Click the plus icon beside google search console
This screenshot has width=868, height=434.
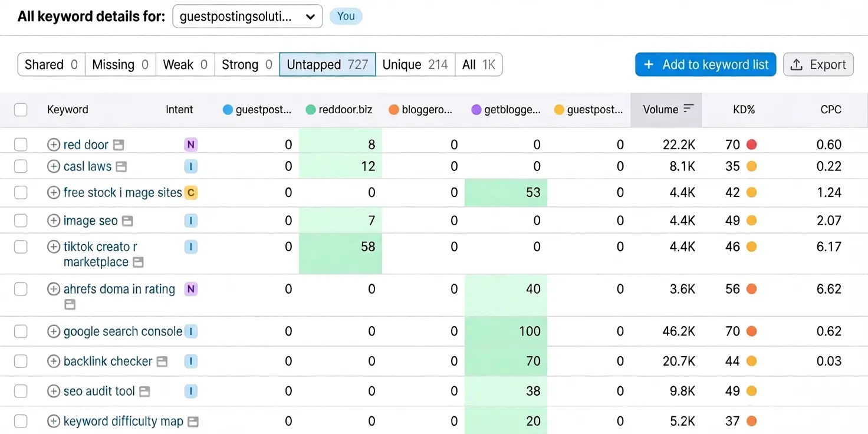pyautogui.click(x=54, y=331)
